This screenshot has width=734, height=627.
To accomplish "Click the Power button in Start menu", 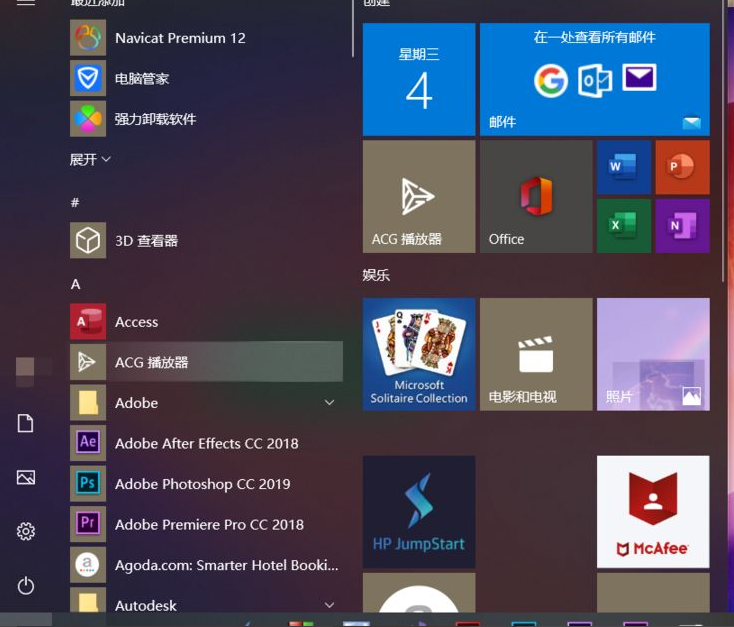I will click(26, 586).
